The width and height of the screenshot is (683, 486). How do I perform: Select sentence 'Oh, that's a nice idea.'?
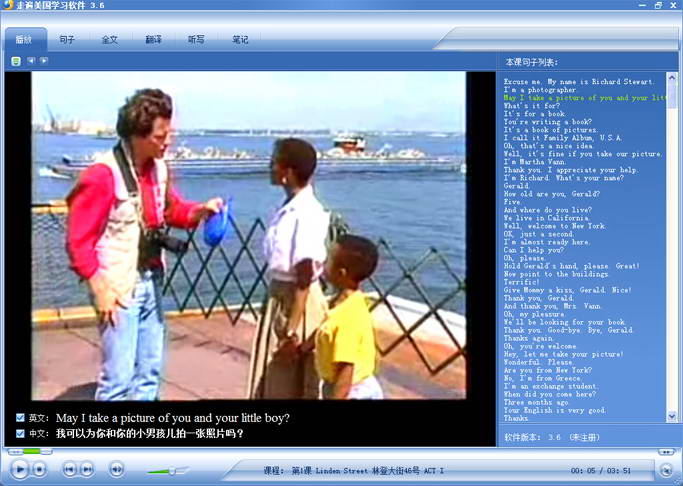click(548, 146)
